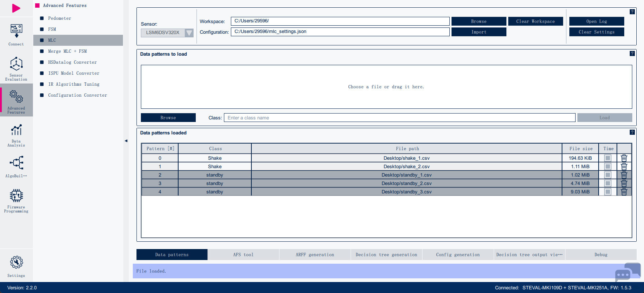Open help for Data patterns to load
Screen dimensions: 644x293
pos(632,54)
